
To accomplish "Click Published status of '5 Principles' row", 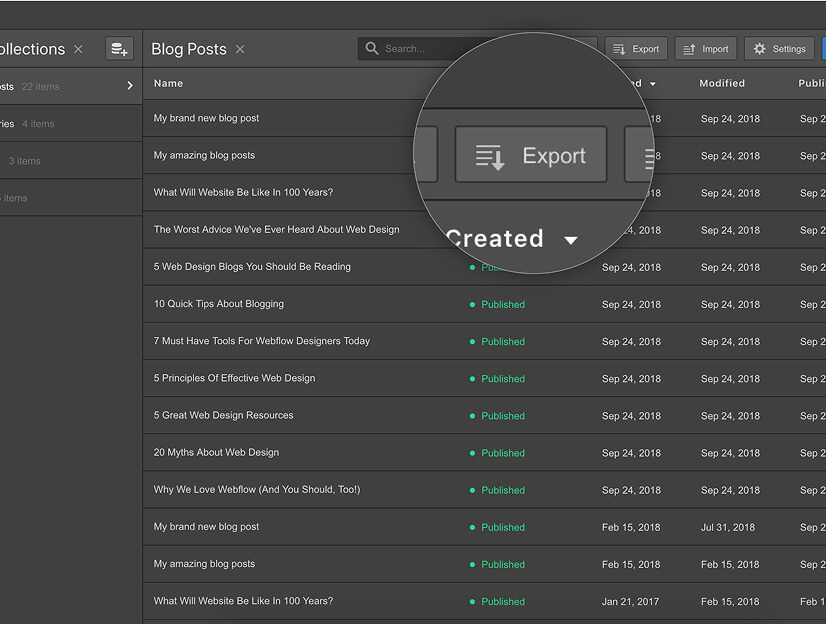I will (x=497, y=379).
